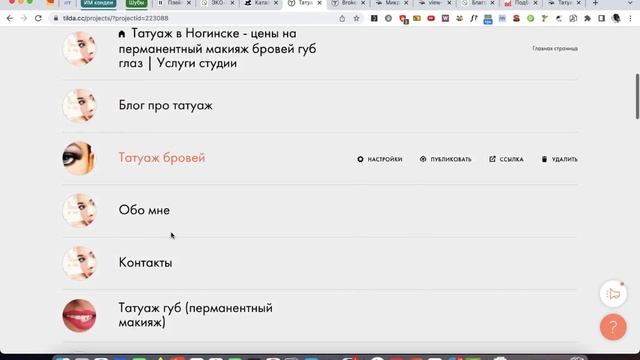Open settings via НАСТРОЙКИ button
This screenshot has width=640, height=360.
pos(380,159)
